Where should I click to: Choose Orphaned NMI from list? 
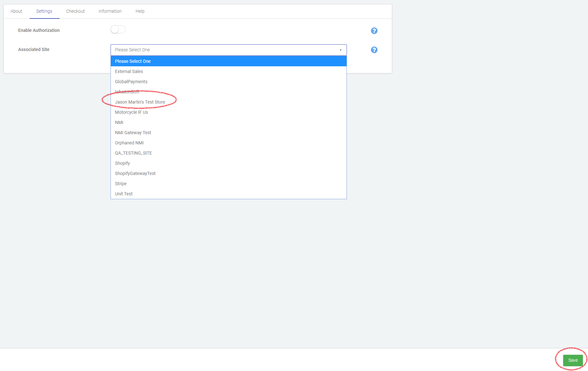tap(228, 143)
